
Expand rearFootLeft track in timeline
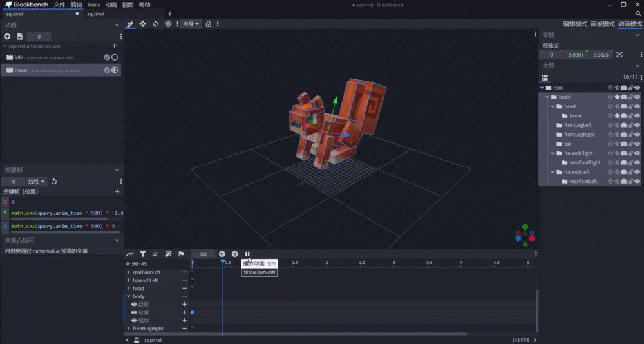(x=129, y=272)
